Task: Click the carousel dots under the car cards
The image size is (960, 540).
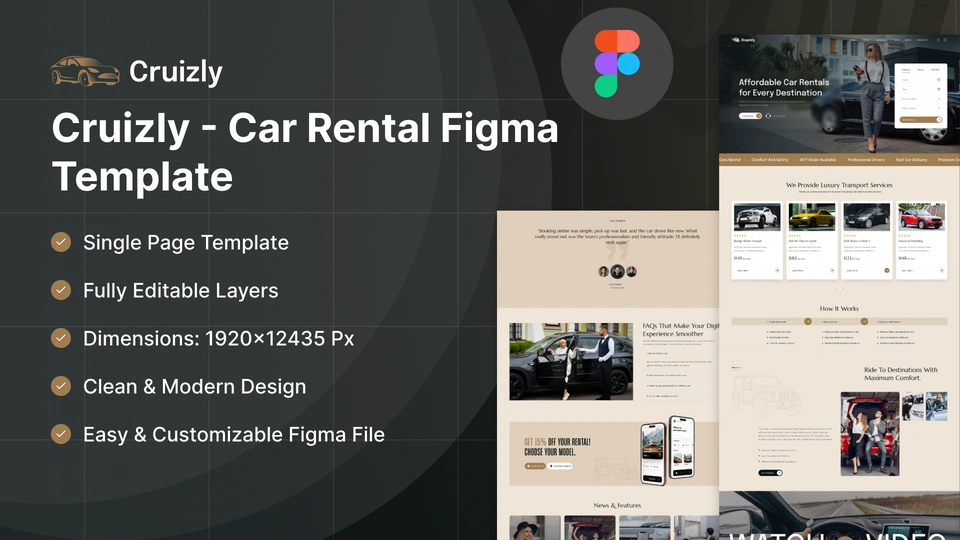Action: [x=839, y=288]
